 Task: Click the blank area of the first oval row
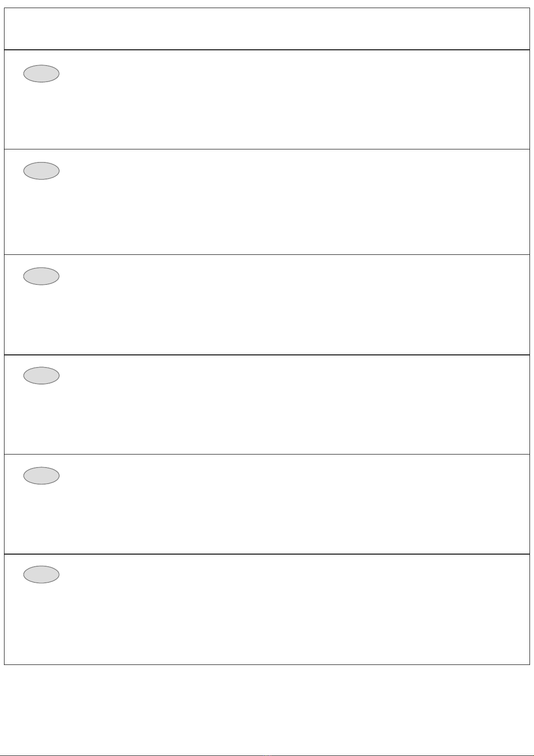tap(291, 100)
